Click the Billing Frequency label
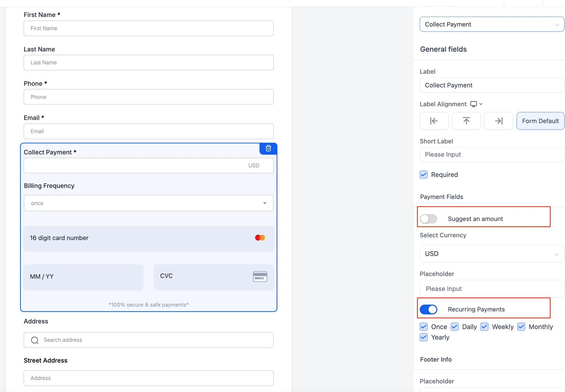Viewport: 565px width, 392px height. [49, 186]
